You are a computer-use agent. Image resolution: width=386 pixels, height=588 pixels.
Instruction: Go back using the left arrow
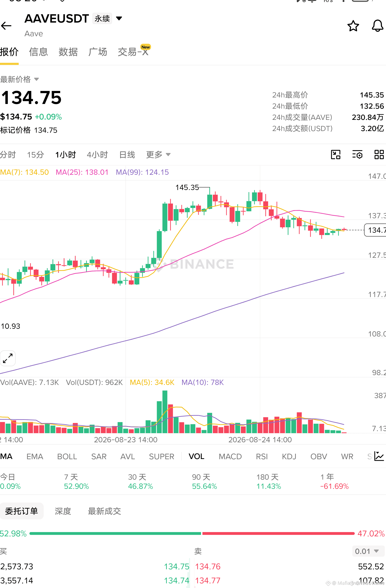pos(6,26)
